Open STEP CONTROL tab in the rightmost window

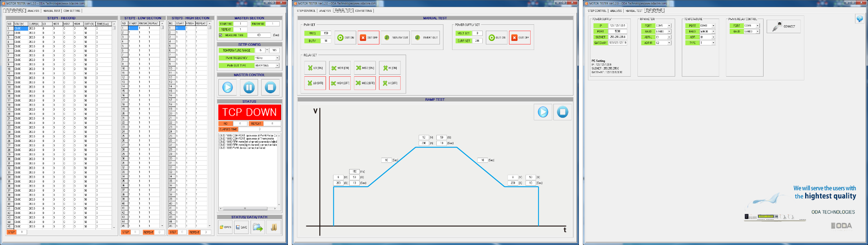point(597,11)
